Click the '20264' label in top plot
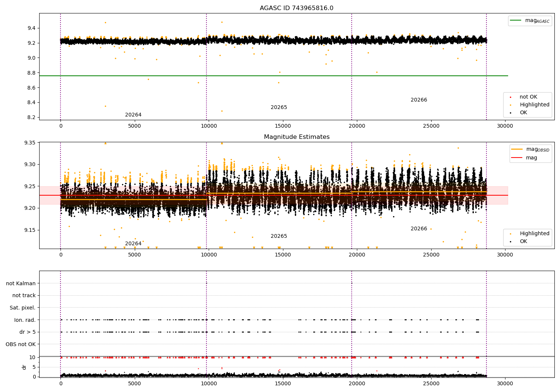This screenshot has height=392, width=560. click(133, 115)
